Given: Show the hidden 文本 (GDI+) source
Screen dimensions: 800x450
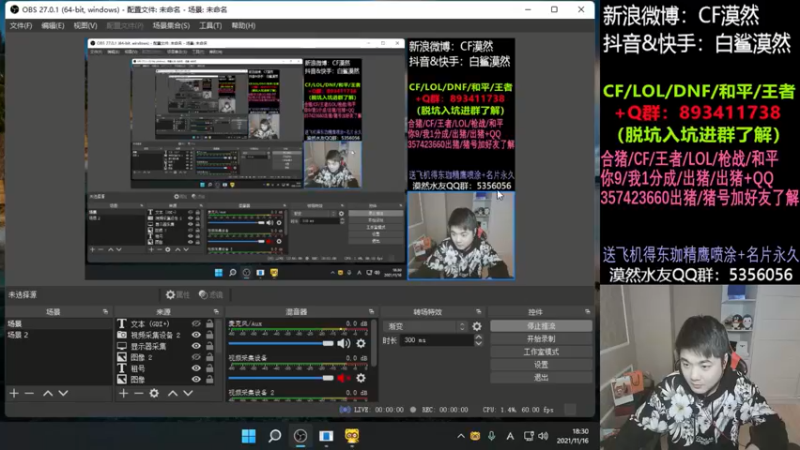Looking at the screenshot, I should pos(196,324).
